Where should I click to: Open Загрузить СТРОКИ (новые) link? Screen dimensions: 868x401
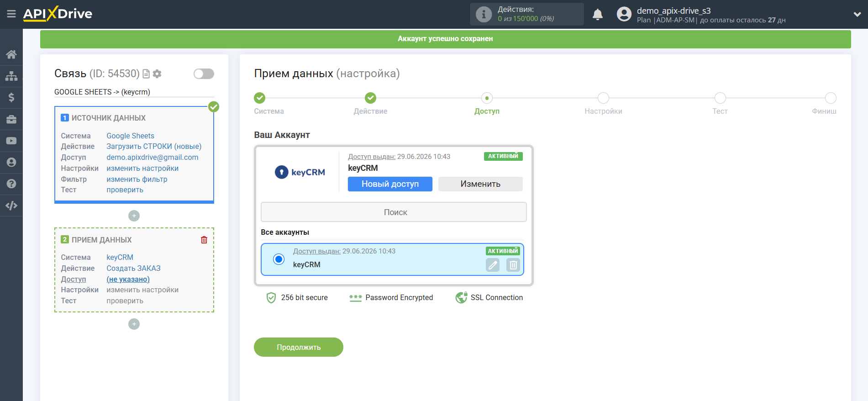(x=154, y=146)
